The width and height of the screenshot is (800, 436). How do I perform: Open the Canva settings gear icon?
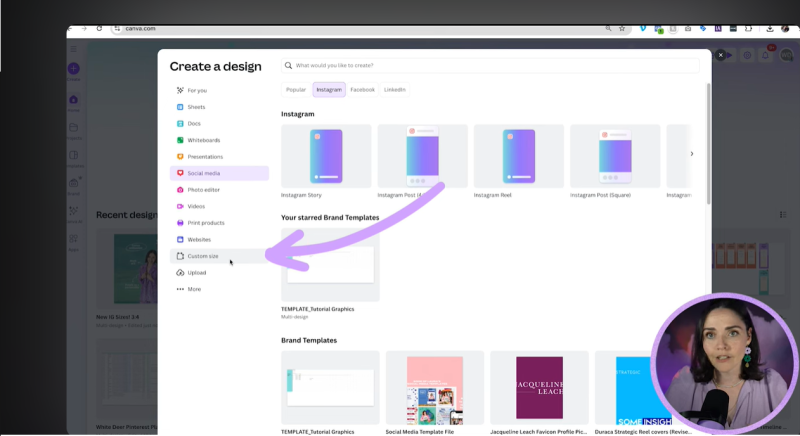point(747,55)
